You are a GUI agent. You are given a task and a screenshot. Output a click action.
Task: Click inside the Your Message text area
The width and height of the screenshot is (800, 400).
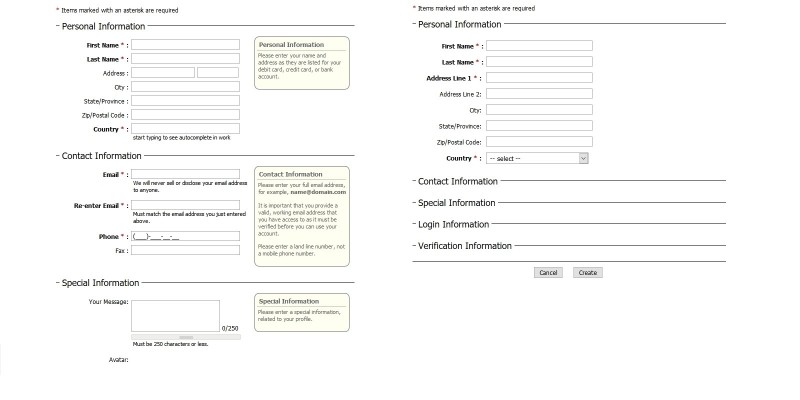click(175, 315)
